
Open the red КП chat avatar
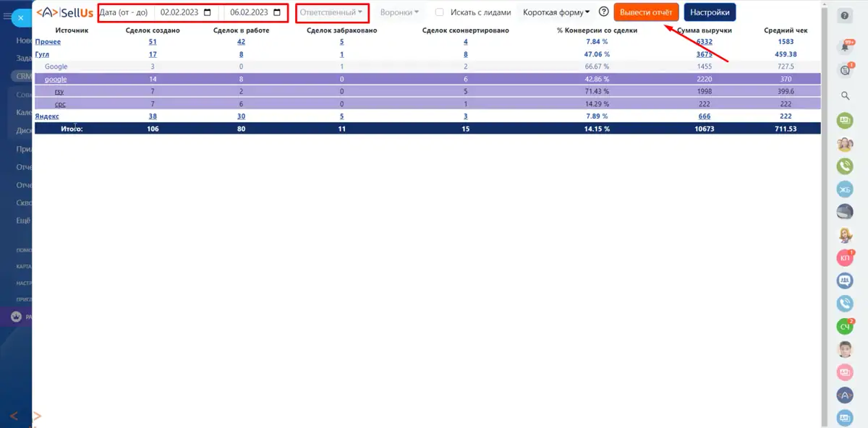coord(845,257)
